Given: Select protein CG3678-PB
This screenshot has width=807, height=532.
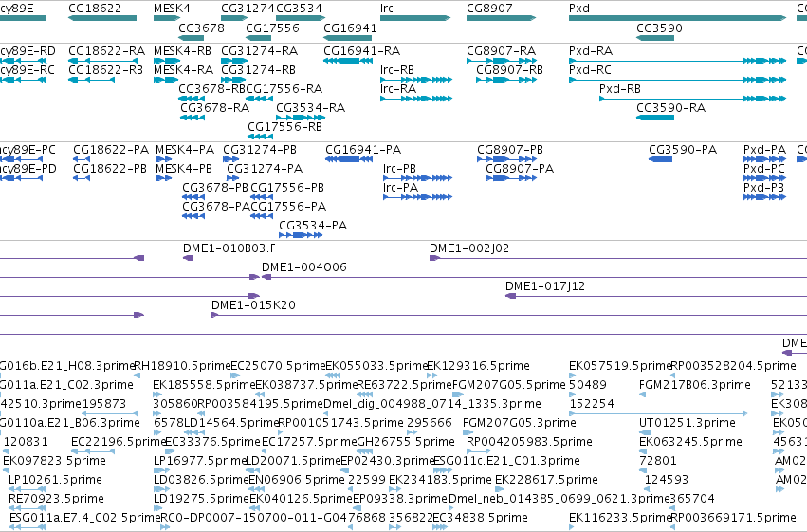Looking at the screenshot, I should pyautogui.click(x=215, y=187).
